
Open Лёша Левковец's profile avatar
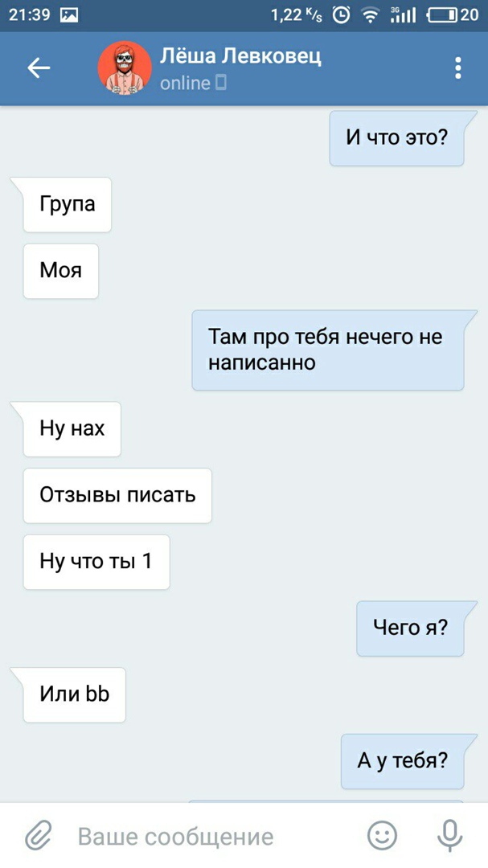125,68
